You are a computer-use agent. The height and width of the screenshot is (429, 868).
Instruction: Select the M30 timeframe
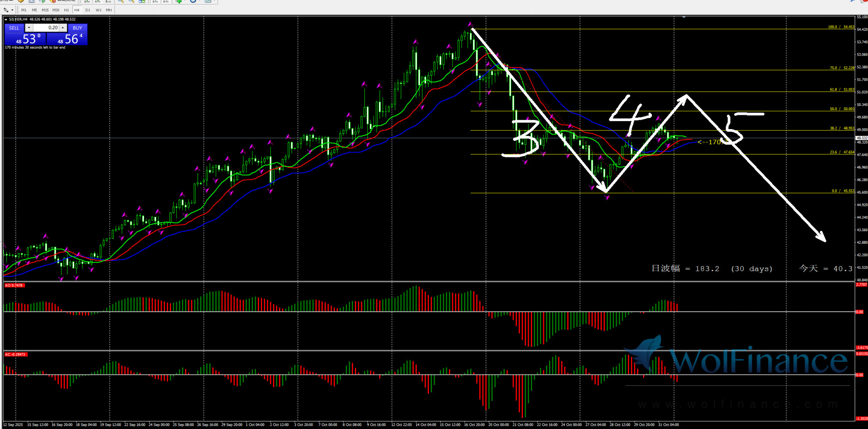(x=56, y=10)
